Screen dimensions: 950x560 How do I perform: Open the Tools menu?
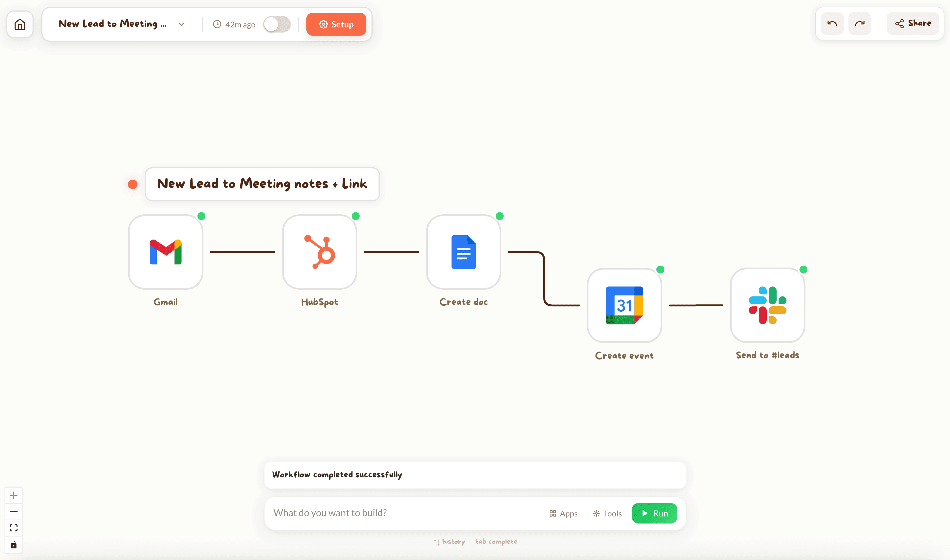coord(607,513)
